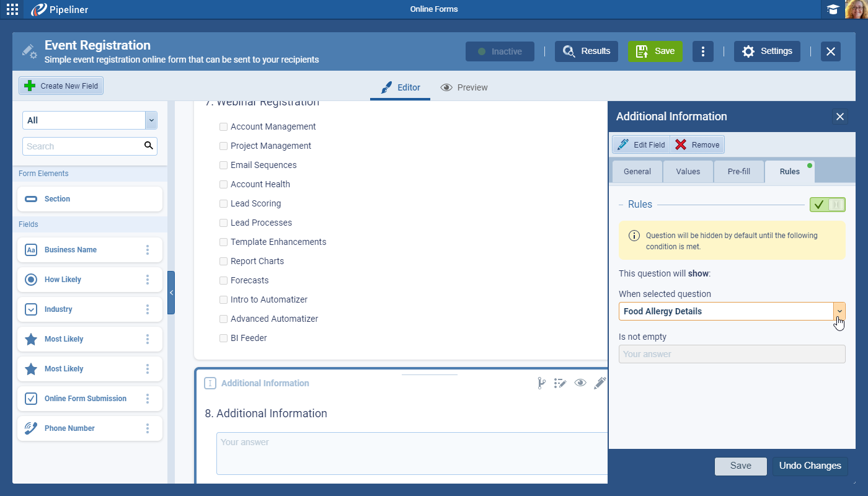Screen dimensions: 868x496
Task: Check the Lead Scoring checkbox
Action: [x=223, y=203]
